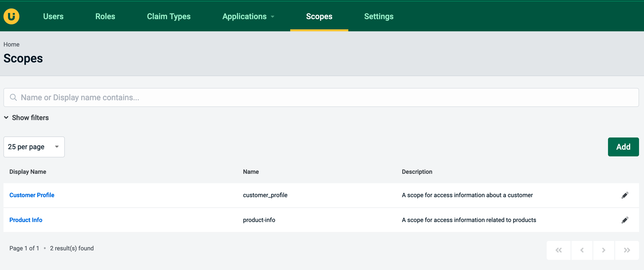Expand the Show filters section
Image resolution: width=644 pixels, height=270 pixels.
tap(26, 118)
